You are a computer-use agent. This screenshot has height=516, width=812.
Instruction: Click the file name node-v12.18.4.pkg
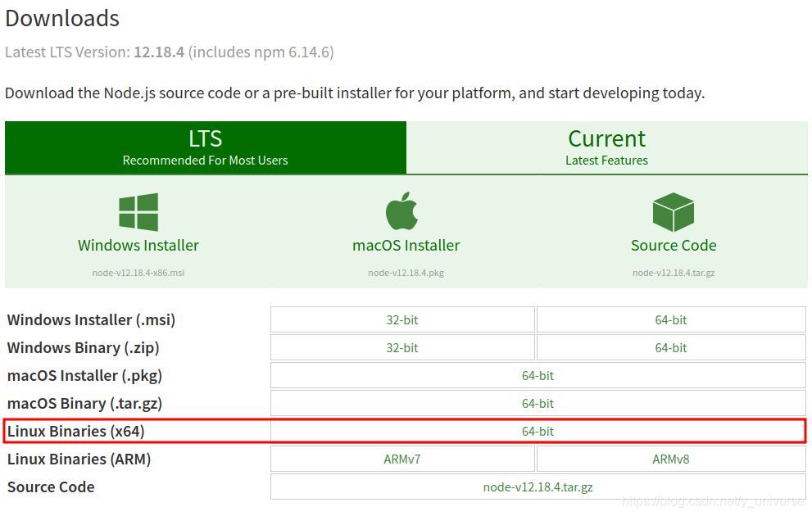406,273
